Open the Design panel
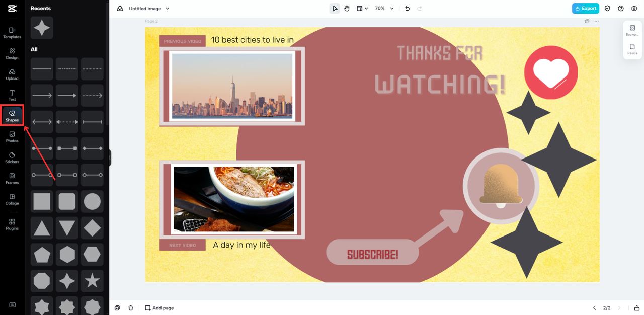The height and width of the screenshot is (315, 644). click(x=12, y=54)
